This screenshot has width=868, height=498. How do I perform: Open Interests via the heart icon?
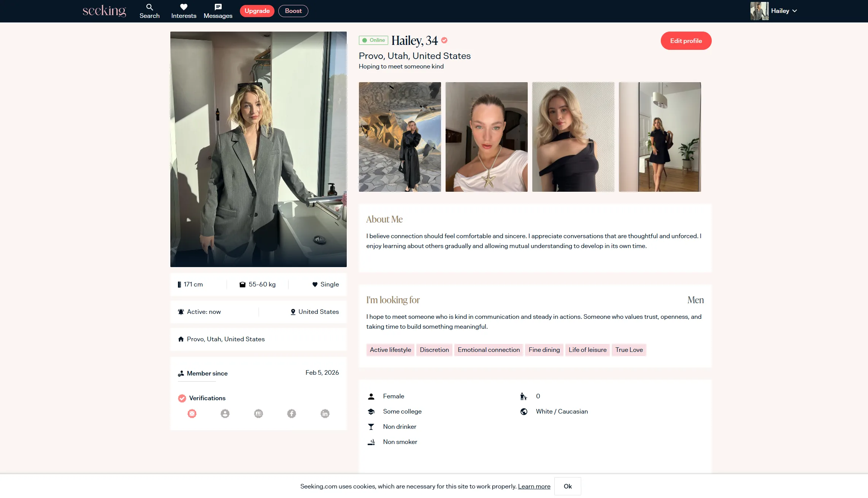point(184,7)
